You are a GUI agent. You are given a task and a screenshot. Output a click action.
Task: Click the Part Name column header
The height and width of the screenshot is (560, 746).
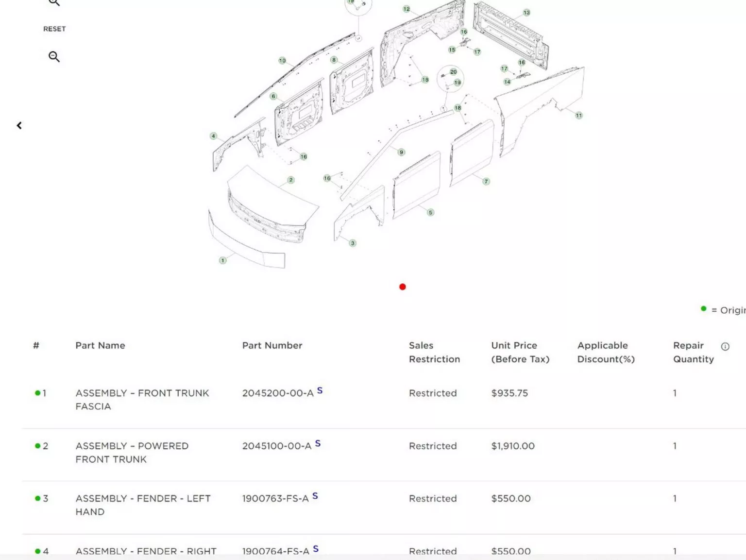point(100,346)
